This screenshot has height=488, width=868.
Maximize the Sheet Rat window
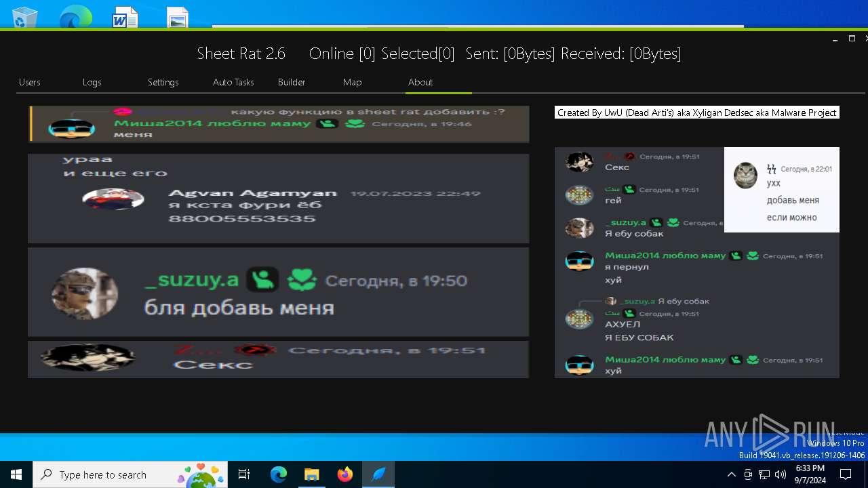[x=852, y=39]
